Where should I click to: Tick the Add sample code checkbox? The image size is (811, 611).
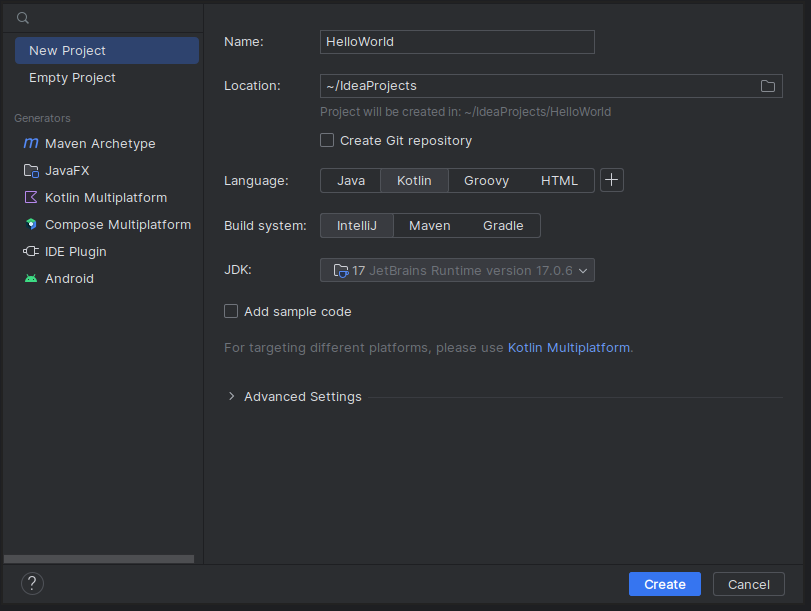231,311
